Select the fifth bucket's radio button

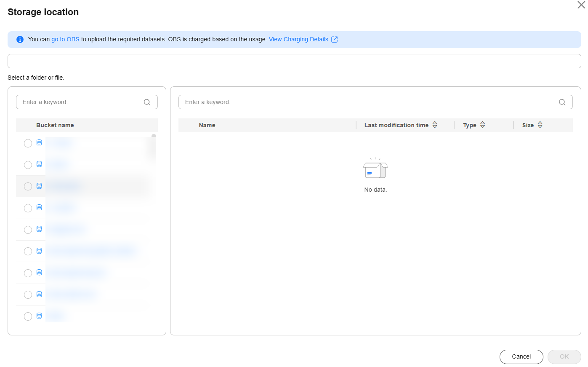click(28, 230)
